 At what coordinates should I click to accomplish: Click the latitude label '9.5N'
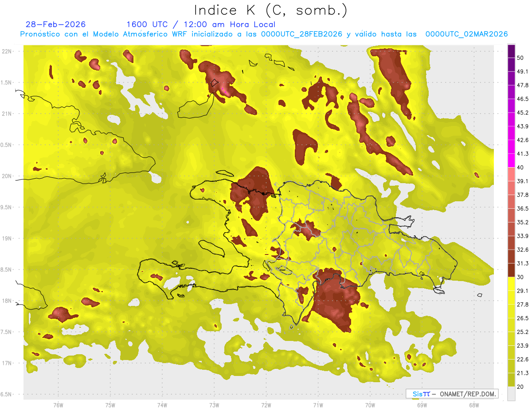click(x=6, y=207)
